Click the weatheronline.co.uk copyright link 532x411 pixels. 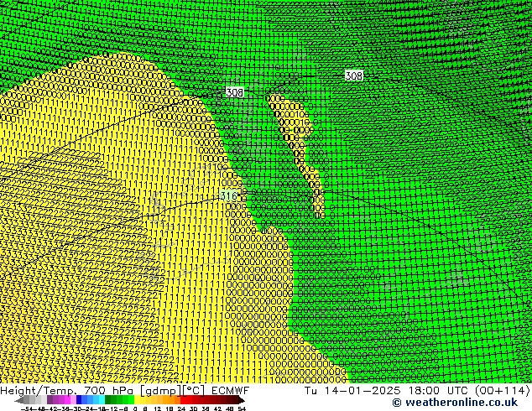[455, 403]
